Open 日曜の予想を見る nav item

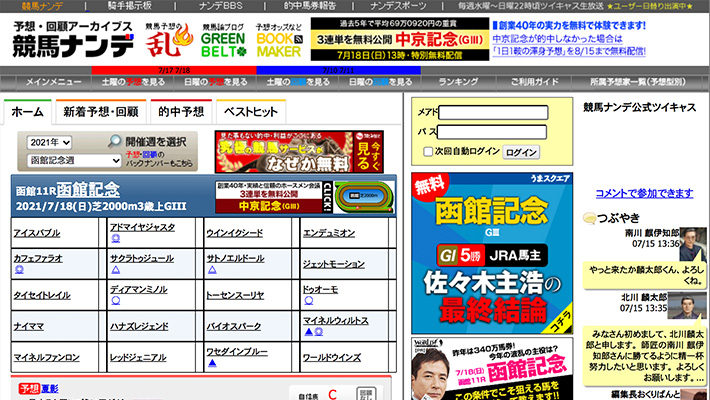click(x=216, y=82)
